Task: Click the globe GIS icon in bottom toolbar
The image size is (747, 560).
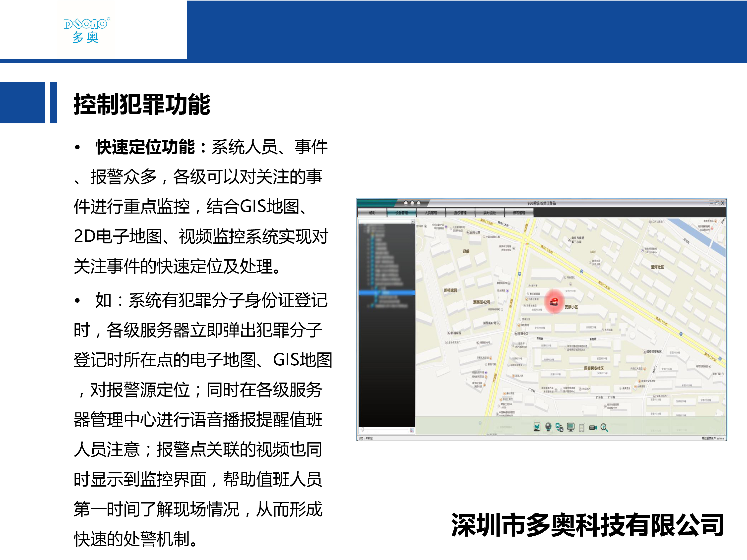Action: [549, 427]
